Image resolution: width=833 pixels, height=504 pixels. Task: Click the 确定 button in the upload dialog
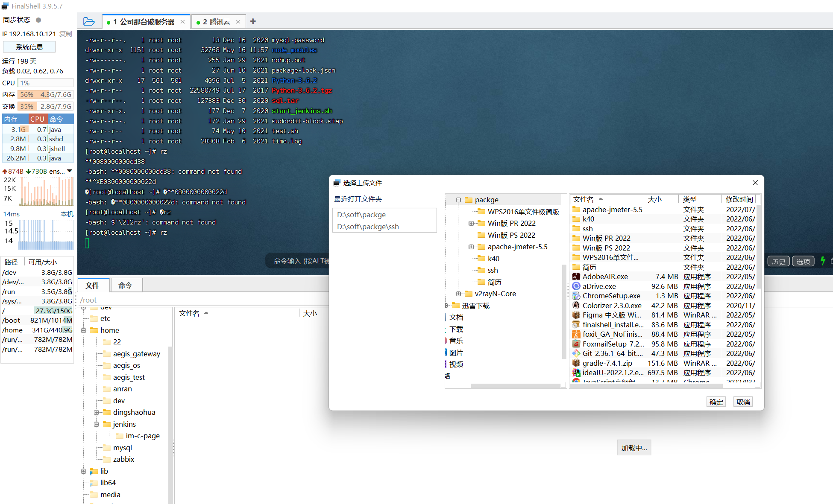click(x=716, y=402)
